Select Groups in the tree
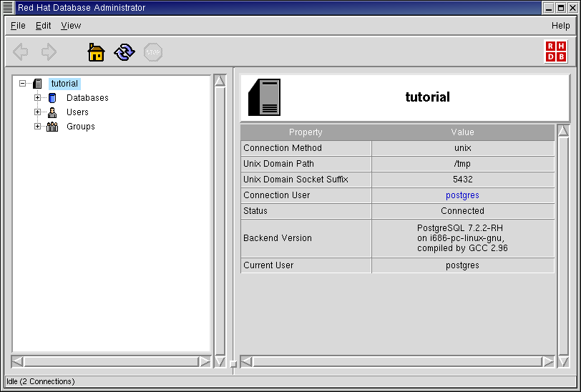The image size is (581, 392). (80, 127)
